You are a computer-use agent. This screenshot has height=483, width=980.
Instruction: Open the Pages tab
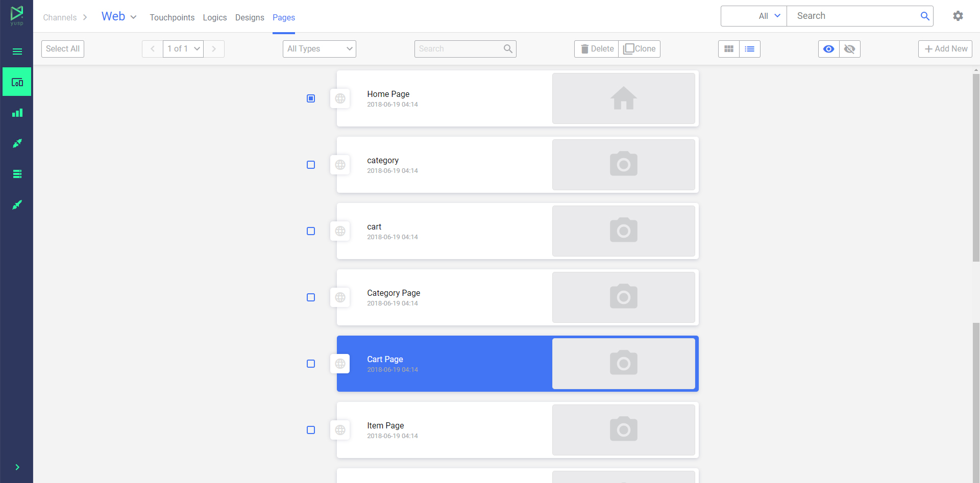click(x=284, y=17)
